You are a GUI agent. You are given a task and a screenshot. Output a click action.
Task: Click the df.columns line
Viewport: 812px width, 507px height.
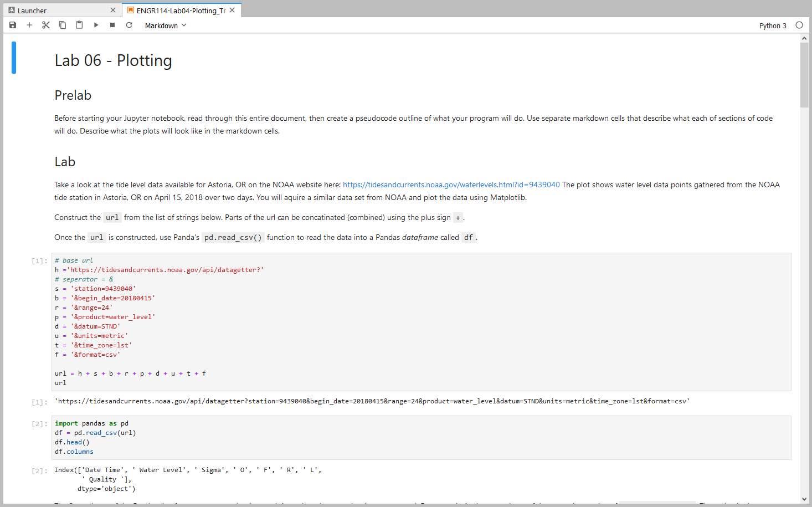pos(74,452)
